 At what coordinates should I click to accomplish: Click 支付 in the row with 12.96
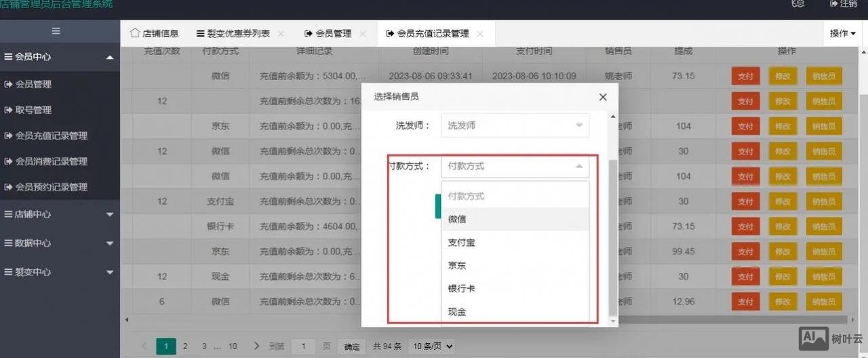(745, 302)
